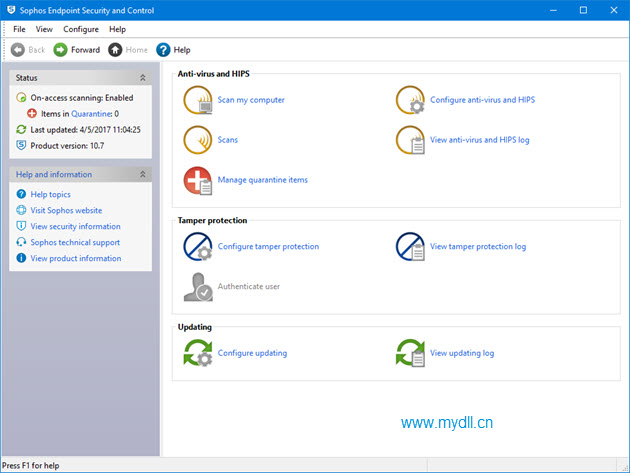Click the Visit Sophos website globe icon
The image size is (630, 473).
21,210
